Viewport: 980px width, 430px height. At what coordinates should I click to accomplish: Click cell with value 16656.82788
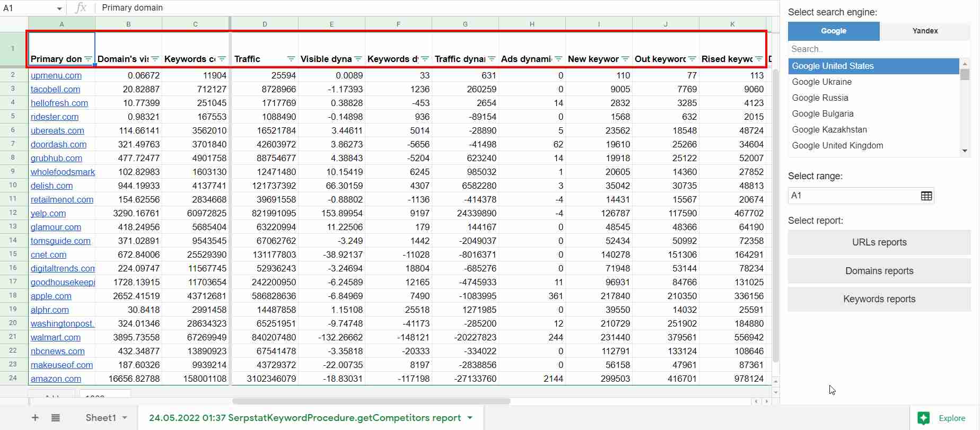point(128,379)
